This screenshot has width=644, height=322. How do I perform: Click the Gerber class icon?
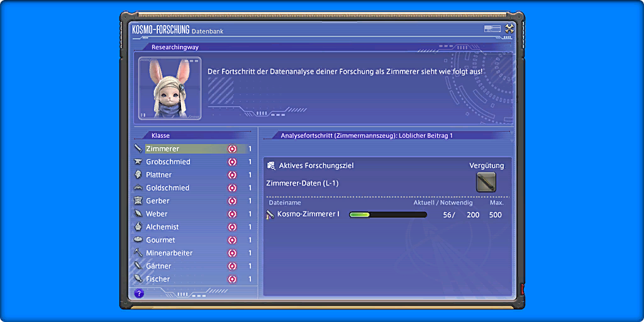tap(138, 201)
